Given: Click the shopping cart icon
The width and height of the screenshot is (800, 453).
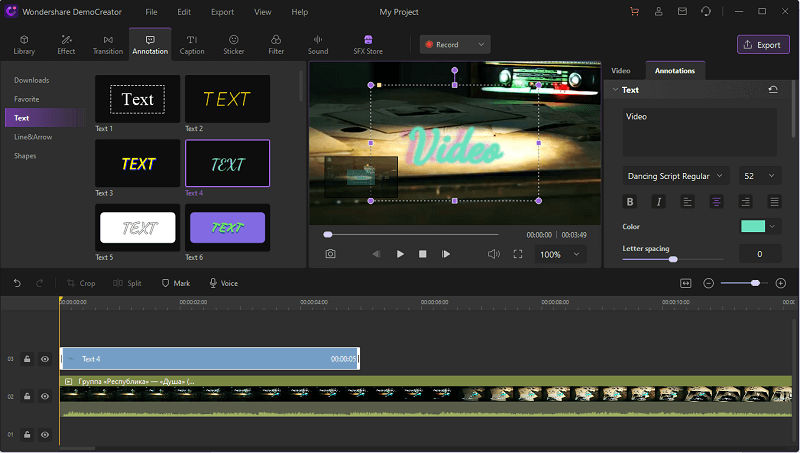Looking at the screenshot, I should [635, 11].
